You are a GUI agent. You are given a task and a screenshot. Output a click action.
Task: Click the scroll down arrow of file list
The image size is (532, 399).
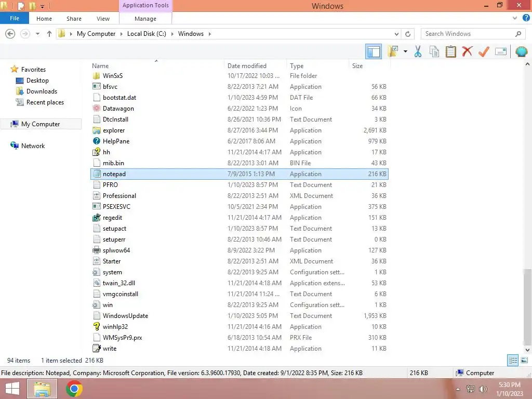click(527, 350)
